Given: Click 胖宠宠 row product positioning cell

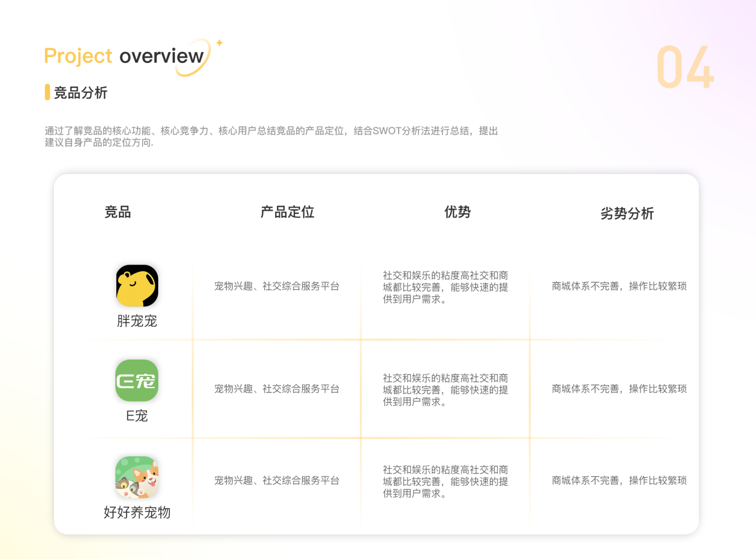Looking at the screenshot, I should click(277, 286).
